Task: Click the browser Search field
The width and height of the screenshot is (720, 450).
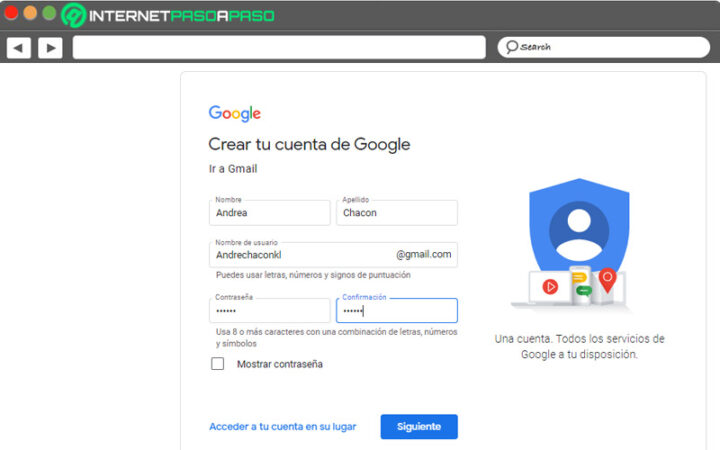Action: coord(603,47)
